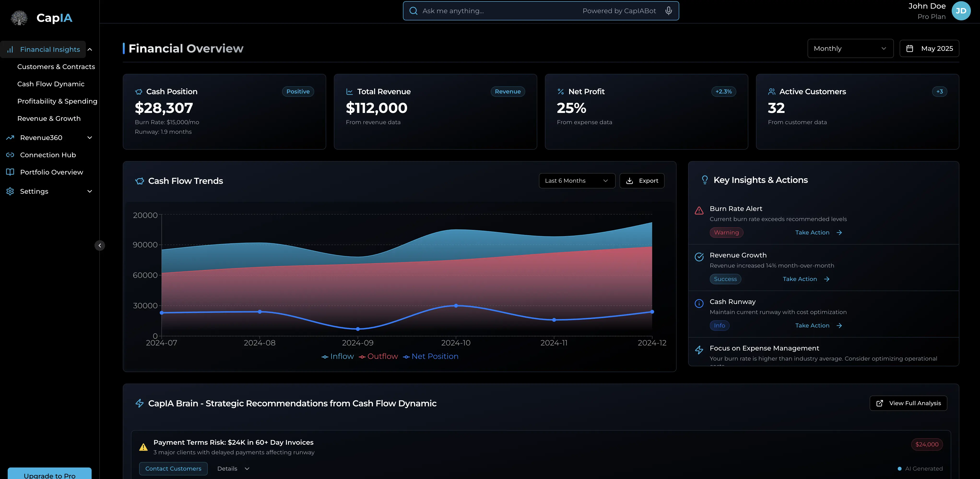Open the May 2025 date picker
Viewport: 980px width, 479px height.
929,48
